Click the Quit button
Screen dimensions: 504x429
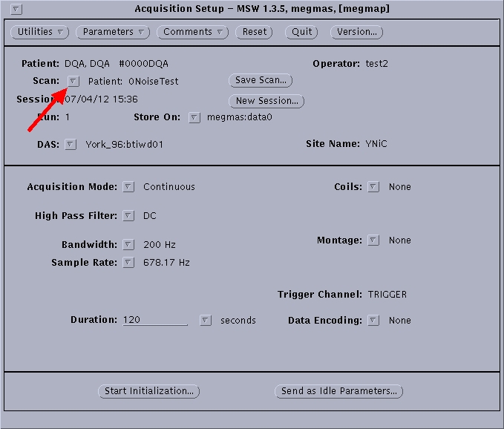pyautogui.click(x=301, y=32)
